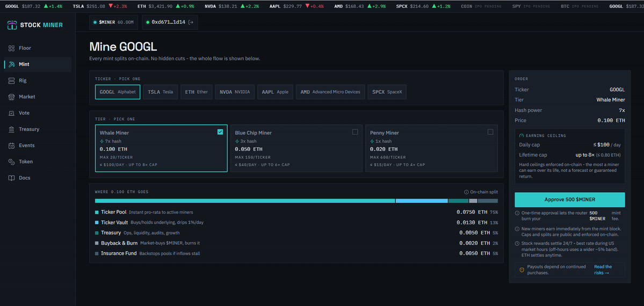Click info icon beside One-time approval note

(517, 213)
